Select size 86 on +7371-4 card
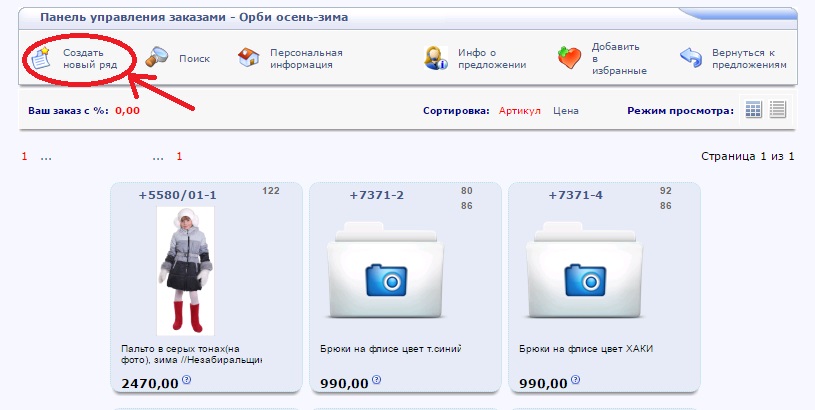The image size is (815, 410). [665, 206]
